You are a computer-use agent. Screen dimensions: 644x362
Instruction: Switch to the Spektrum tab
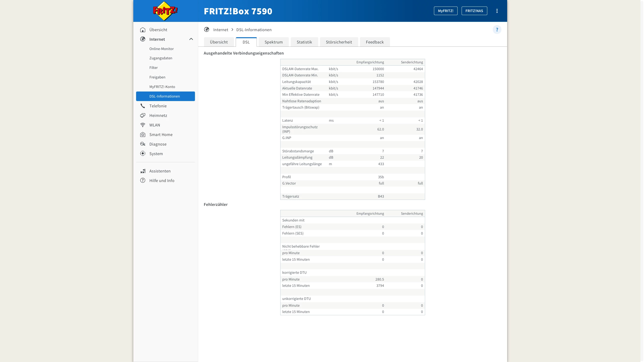coord(273,42)
